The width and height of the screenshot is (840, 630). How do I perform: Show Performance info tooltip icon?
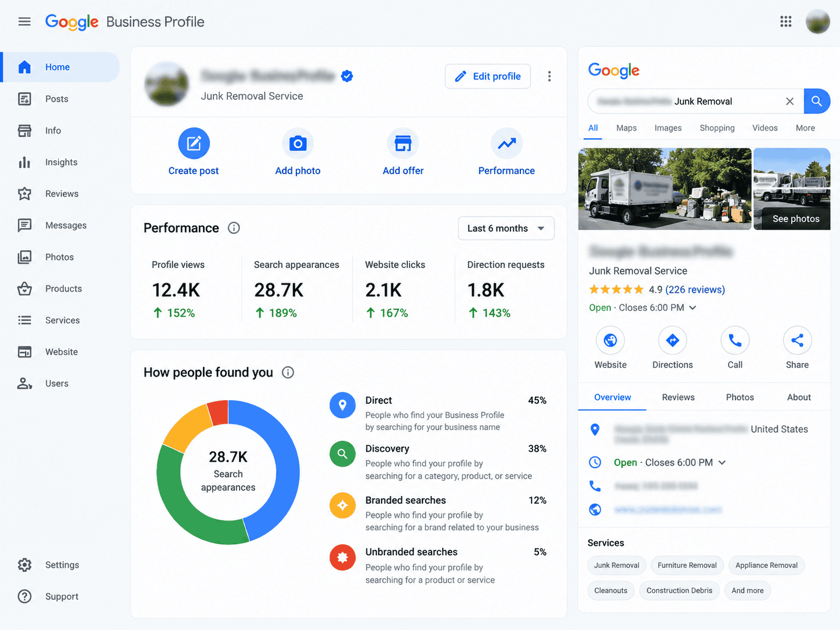click(234, 228)
